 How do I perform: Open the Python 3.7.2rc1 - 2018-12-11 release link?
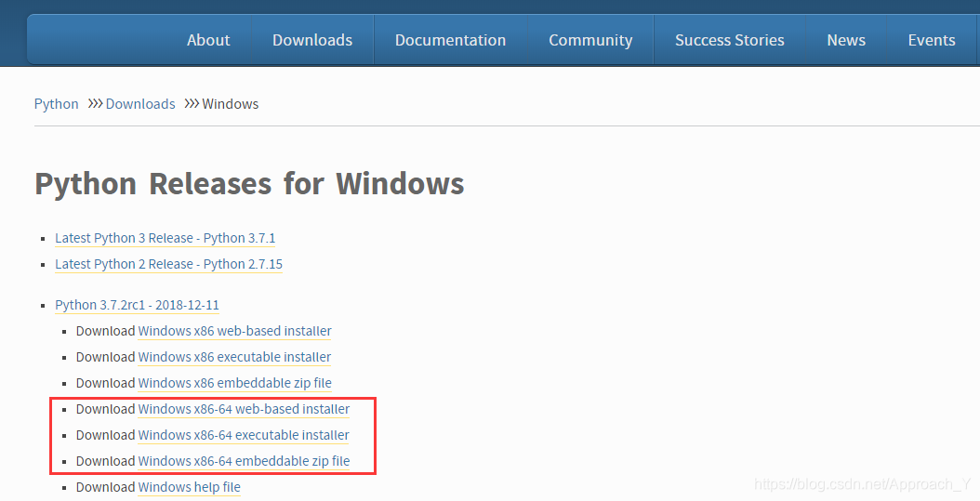[137, 305]
